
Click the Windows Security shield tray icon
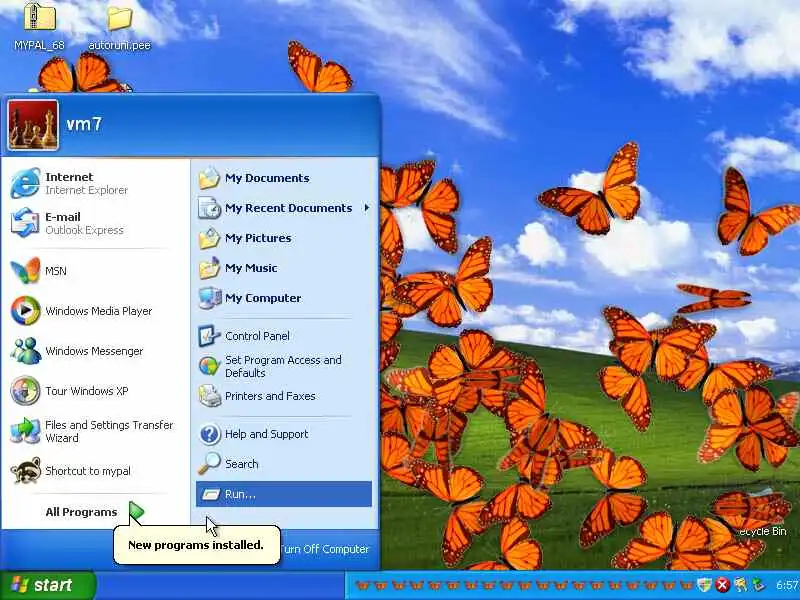pos(704,585)
